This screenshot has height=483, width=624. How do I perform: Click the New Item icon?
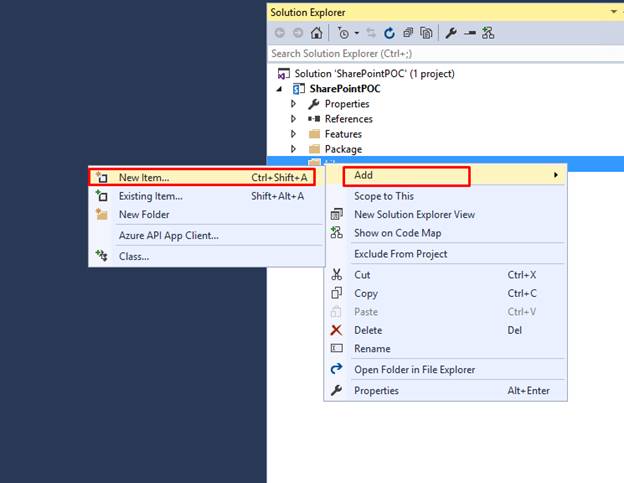[102, 177]
